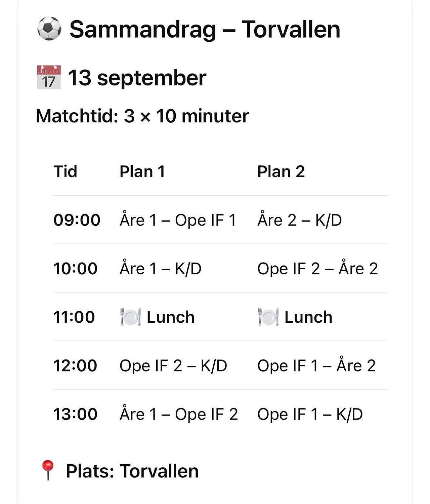Click the Åre 1 – Ope IF 2 match
The height and width of the screenshot is (504, 430).
click(179, 414)
